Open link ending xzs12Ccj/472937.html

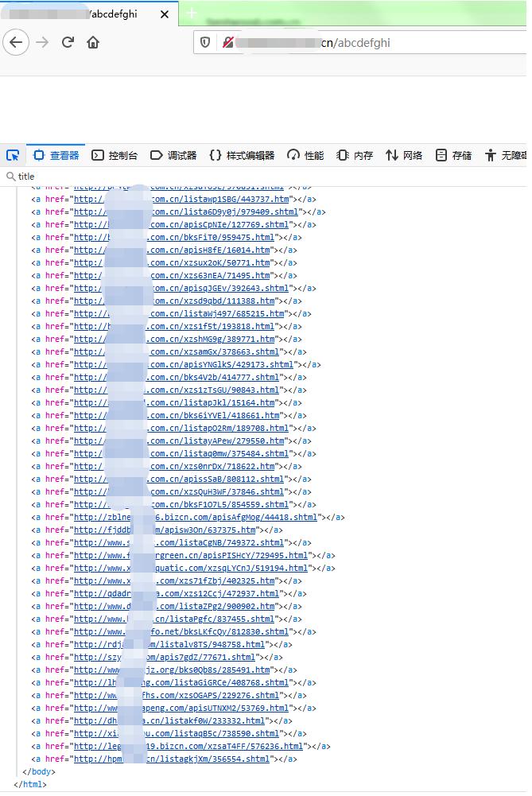click(177, 593)
